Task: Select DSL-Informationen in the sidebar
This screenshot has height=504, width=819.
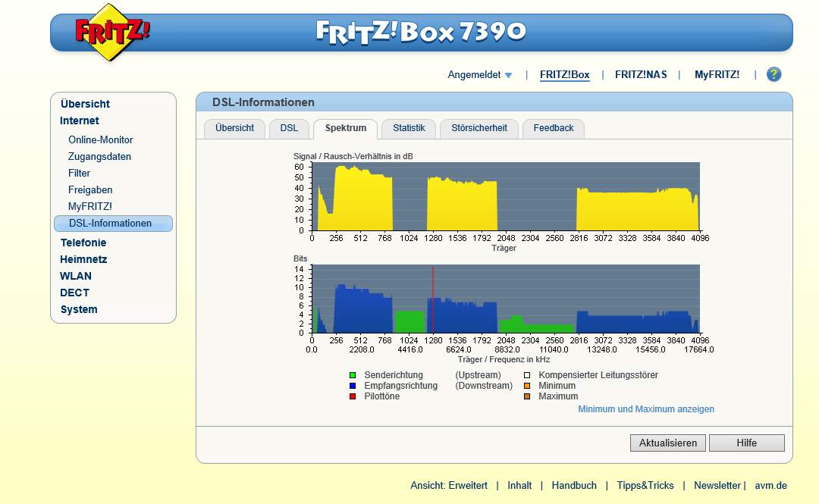Action: click(x=113, y=224)
